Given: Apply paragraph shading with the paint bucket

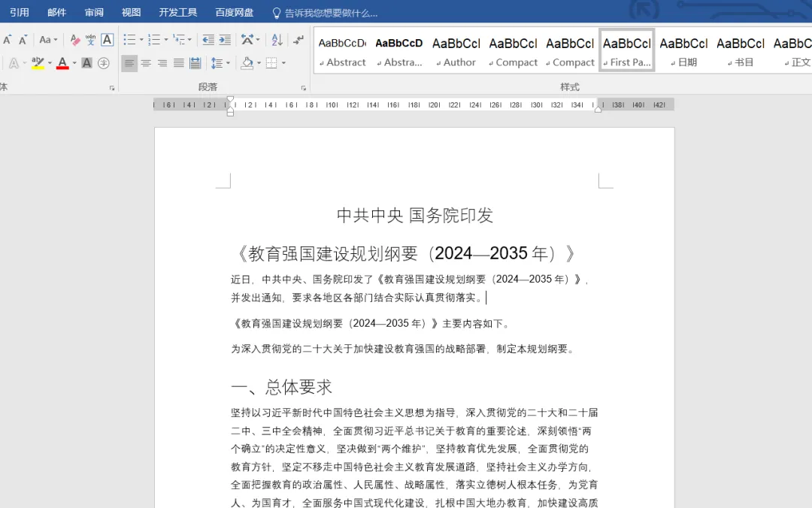Looking at the screenshot, I should pyautogui.click(x=247, y=63).
